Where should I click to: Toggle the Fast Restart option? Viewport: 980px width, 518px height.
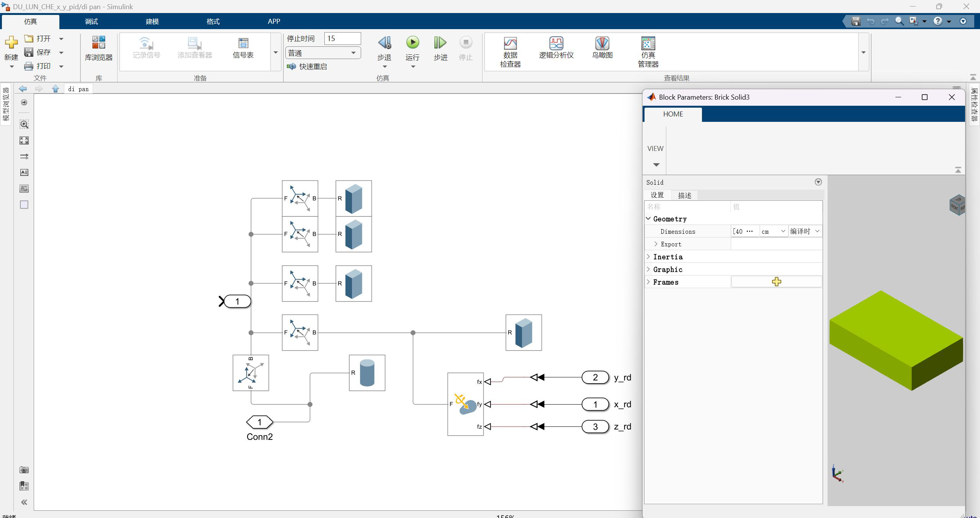coord(308,67)
